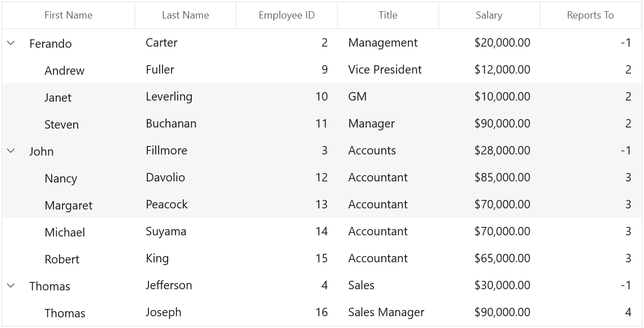
Task: Click Employee ID 16 cell
Action: 287,312
